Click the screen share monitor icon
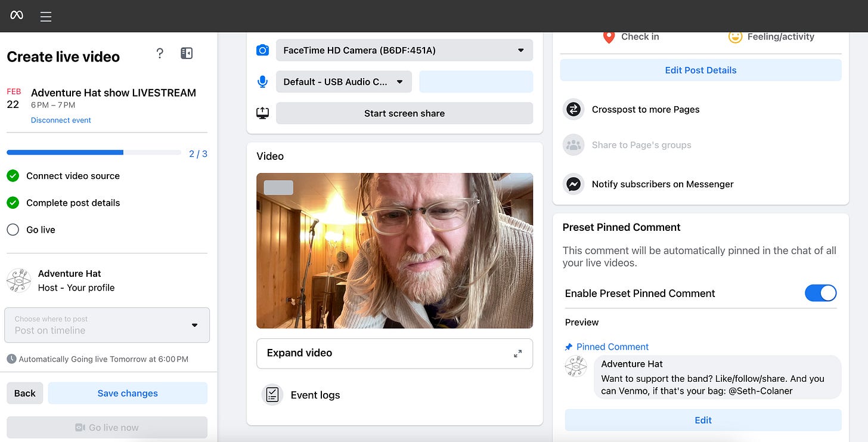 pos(262,113)
